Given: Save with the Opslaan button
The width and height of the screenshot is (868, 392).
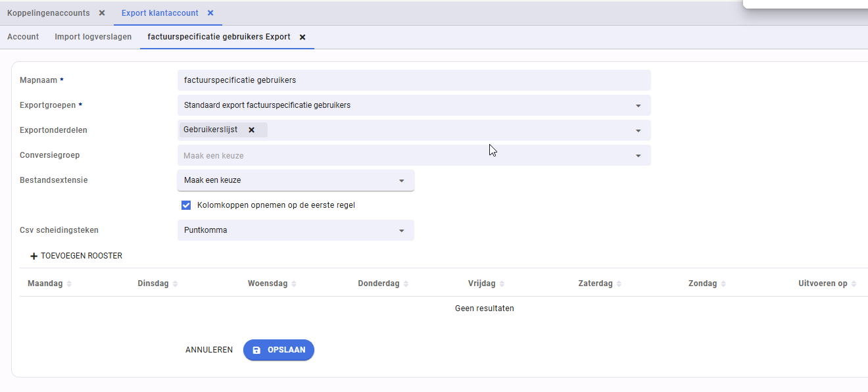Looking at the screenshot, I should 279,350.
